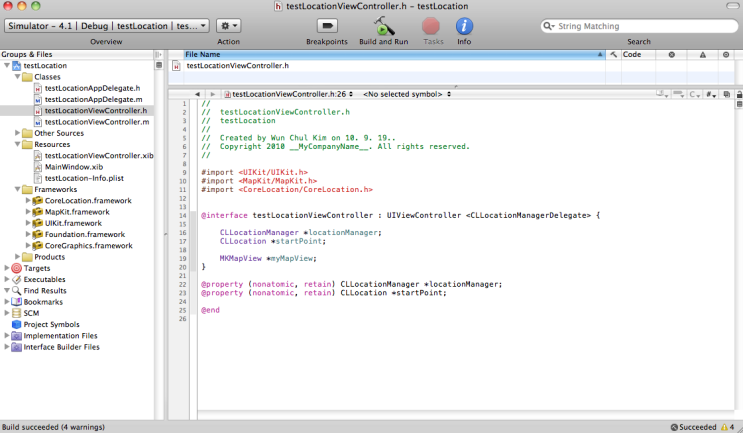743x433 pixels.
Task: Go forward with the right history arrow
Action: (213, 94)
